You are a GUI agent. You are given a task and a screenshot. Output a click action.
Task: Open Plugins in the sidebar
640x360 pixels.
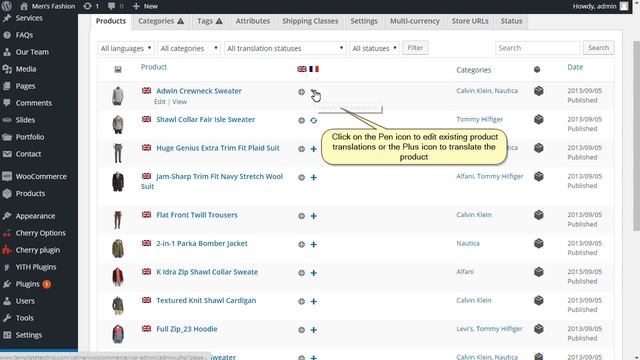point(27,284)
